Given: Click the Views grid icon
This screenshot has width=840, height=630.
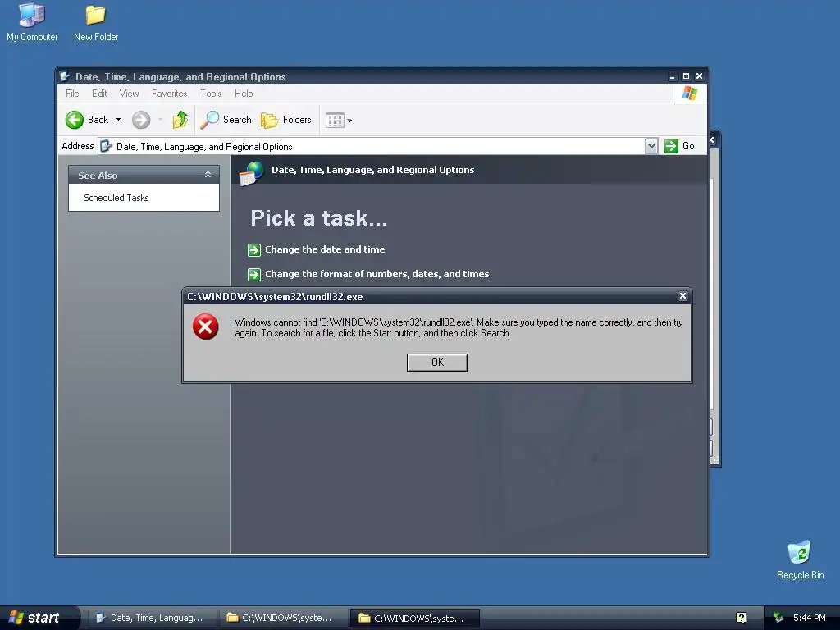Looking at the screenshot, I should click(335, 120).
